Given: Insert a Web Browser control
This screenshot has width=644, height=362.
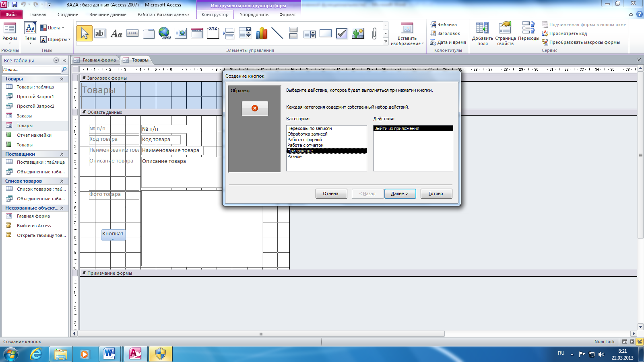Looking at the screenshot, I should pyautogui.click(x=181, y=33).
